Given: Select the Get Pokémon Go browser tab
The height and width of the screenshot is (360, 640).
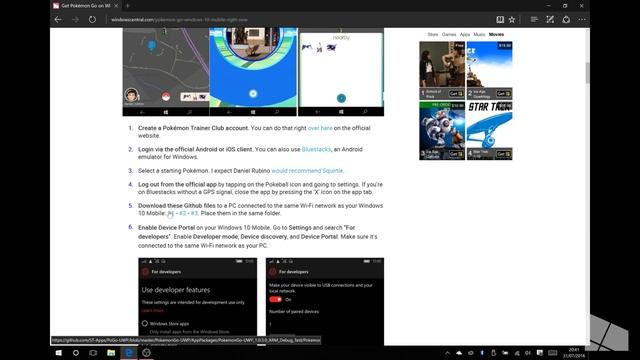Looking at the screenshot, I should pos(85,6).
